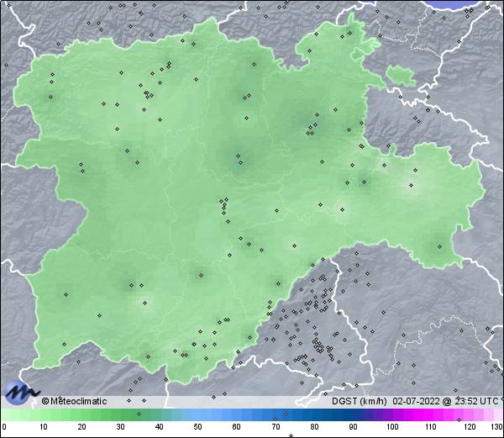Click the scale label 0
The width and height of the screenshot is (504, 438).
4,427
